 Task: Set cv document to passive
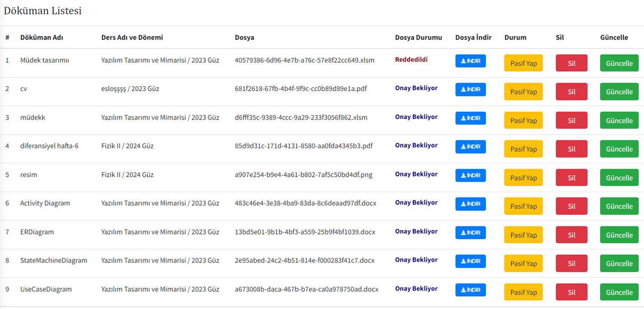tap(523, 92)
